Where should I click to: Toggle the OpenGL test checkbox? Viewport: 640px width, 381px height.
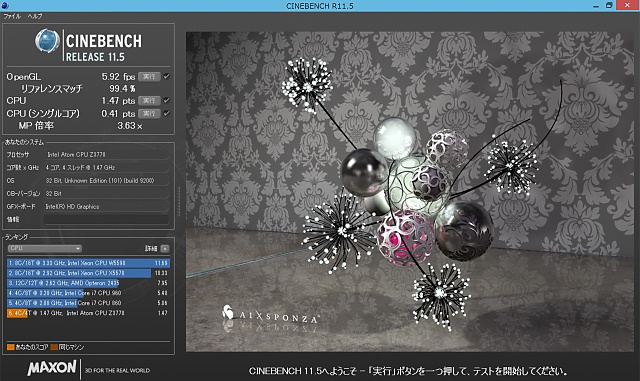[167, 76]
